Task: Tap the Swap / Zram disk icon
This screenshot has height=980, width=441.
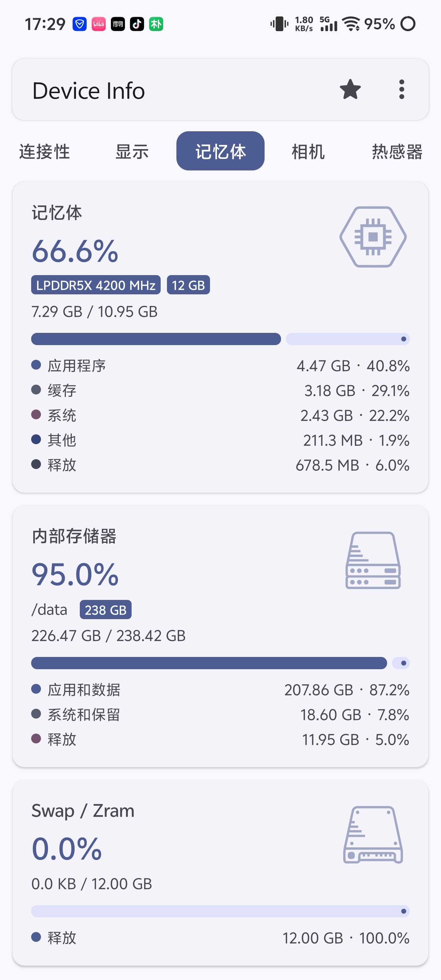Action: click(x=373, y=835)
